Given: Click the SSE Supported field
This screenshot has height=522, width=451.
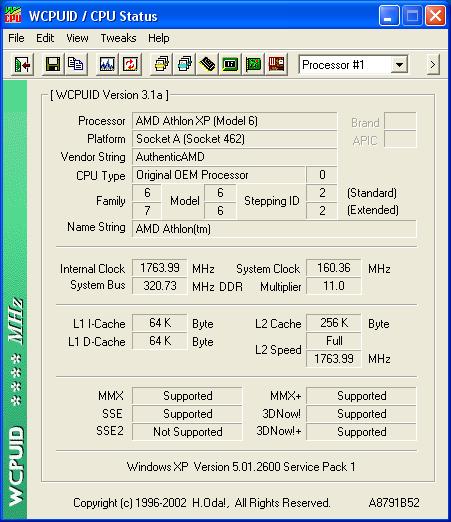Looking at the screenshot, I should point(187,414).
